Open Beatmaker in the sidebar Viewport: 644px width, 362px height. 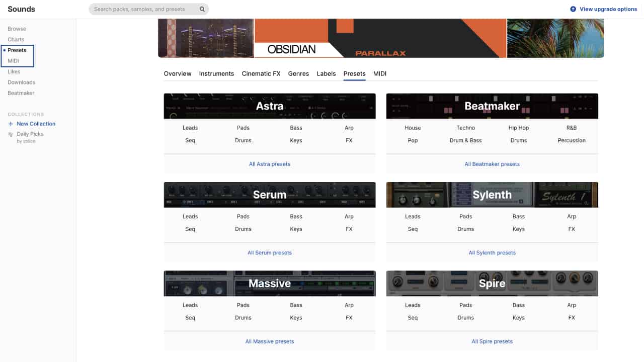[x=21, y=93]
